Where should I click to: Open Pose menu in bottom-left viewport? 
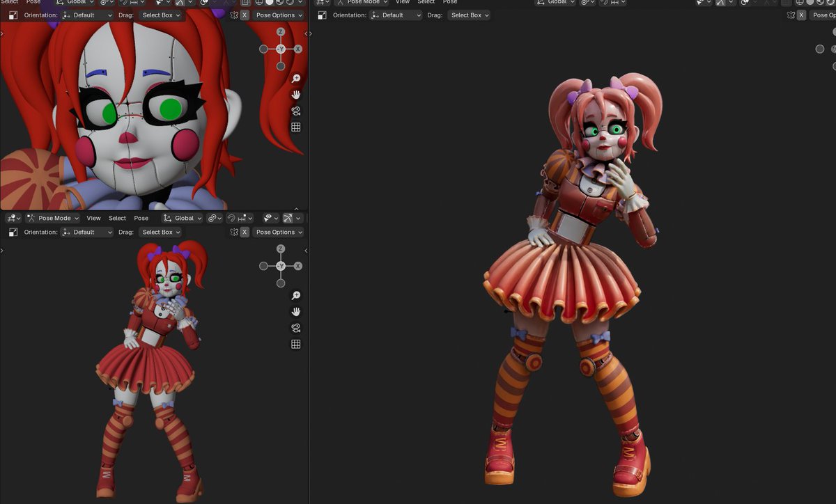[x=141, y=218]
